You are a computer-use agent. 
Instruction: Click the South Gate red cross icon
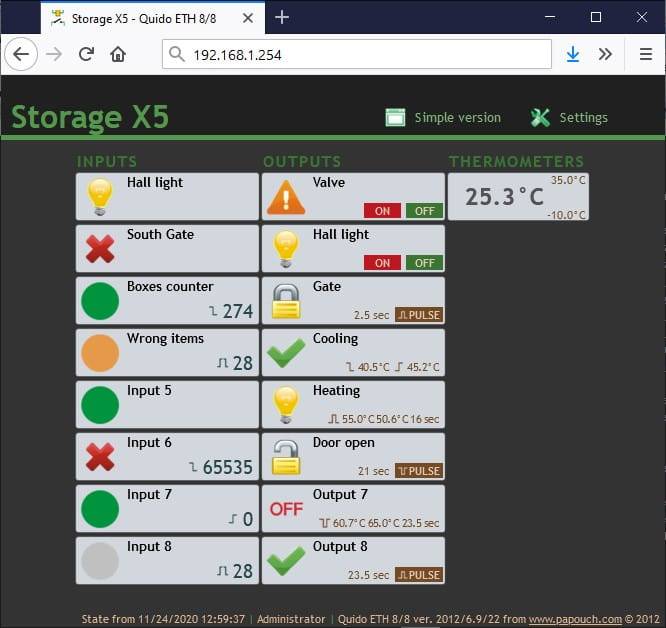coord(100,249)
